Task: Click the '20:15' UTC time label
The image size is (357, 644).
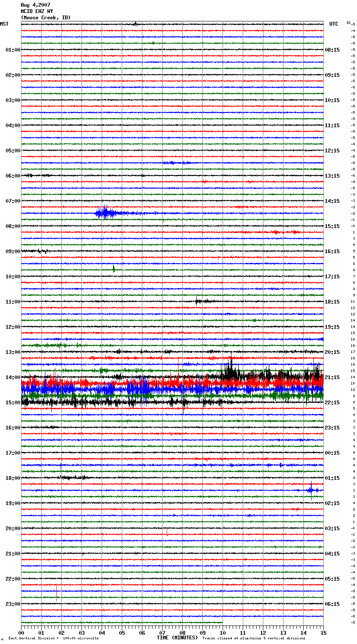Action: point(332,352)
